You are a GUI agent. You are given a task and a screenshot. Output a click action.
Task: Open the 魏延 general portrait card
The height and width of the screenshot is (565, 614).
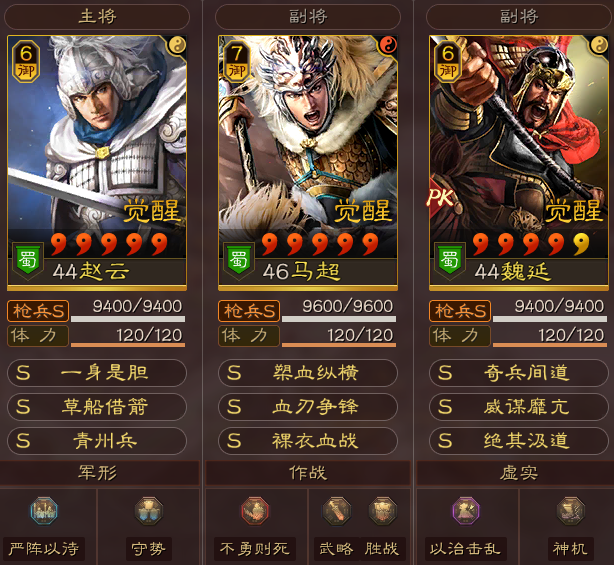click(x=519, y=163)
